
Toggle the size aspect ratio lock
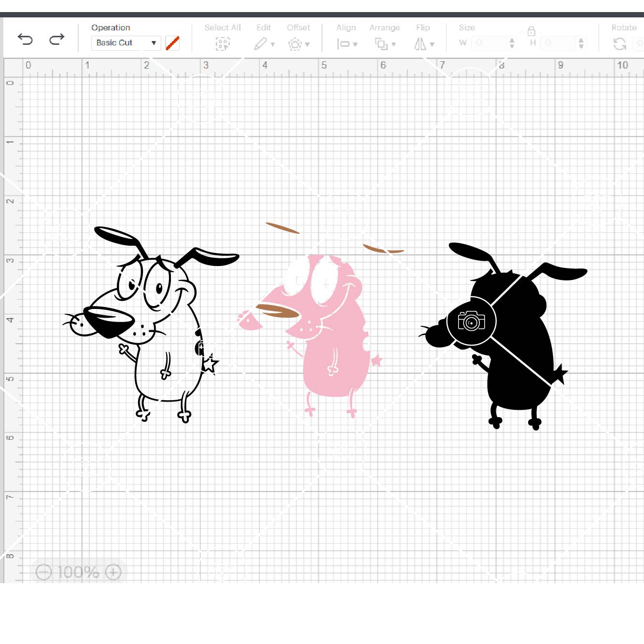pyautogui.click(x=531, y=31)
